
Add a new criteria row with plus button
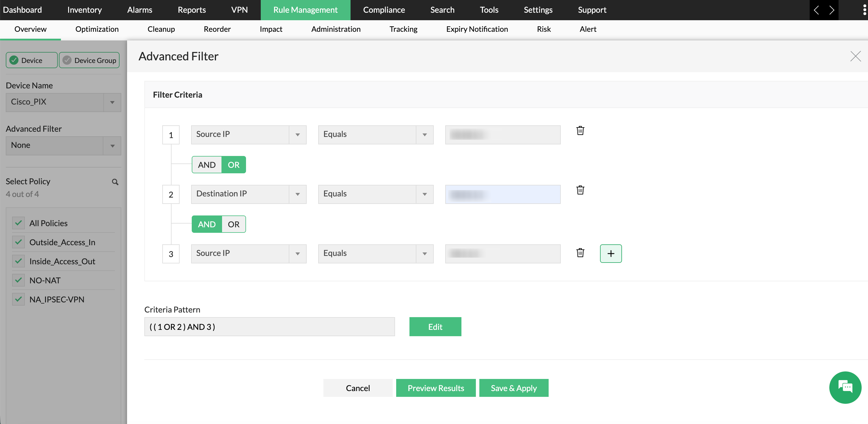coord(610,254)
